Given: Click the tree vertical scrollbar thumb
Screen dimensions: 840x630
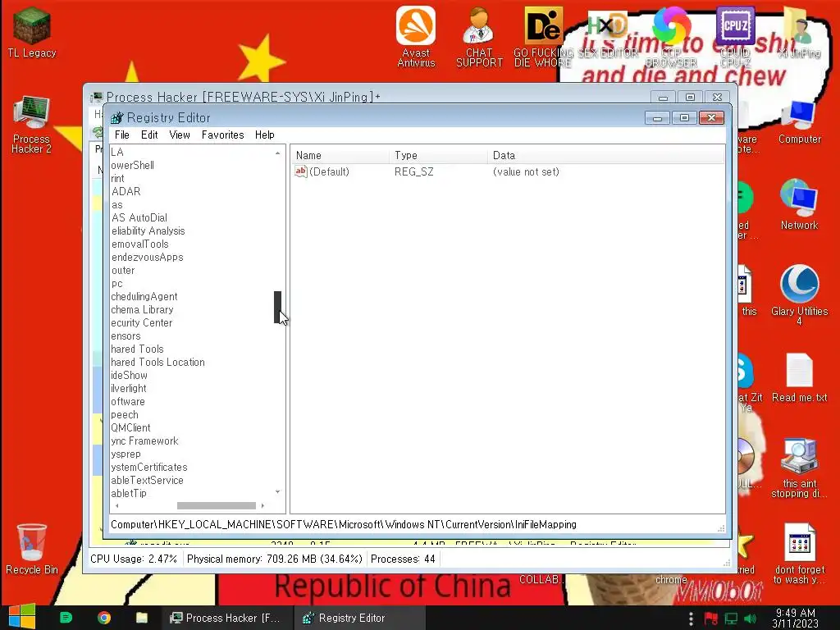Looking at the screenshot, I should [x=277, y=307].
